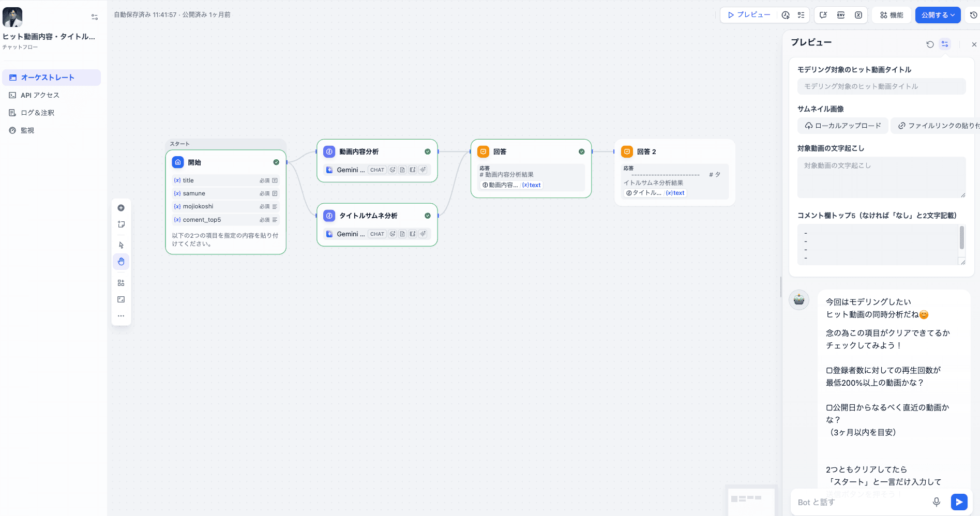
Task: Open the version history icon
Action: (973, 15)
